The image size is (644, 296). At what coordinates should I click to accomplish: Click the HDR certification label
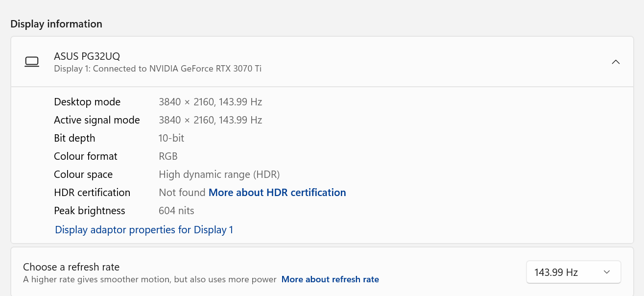coord(92,193)
